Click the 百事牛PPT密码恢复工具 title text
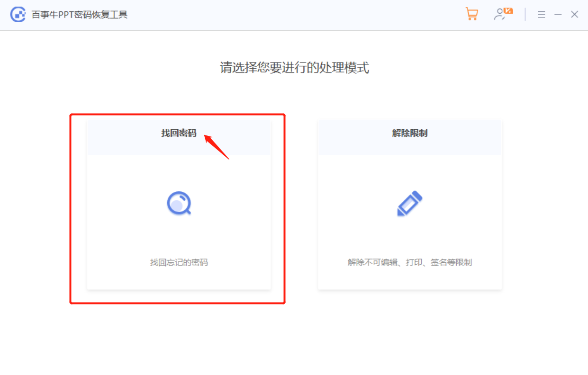The width and height of the screenshot is (588, 375). pos(80,15)
